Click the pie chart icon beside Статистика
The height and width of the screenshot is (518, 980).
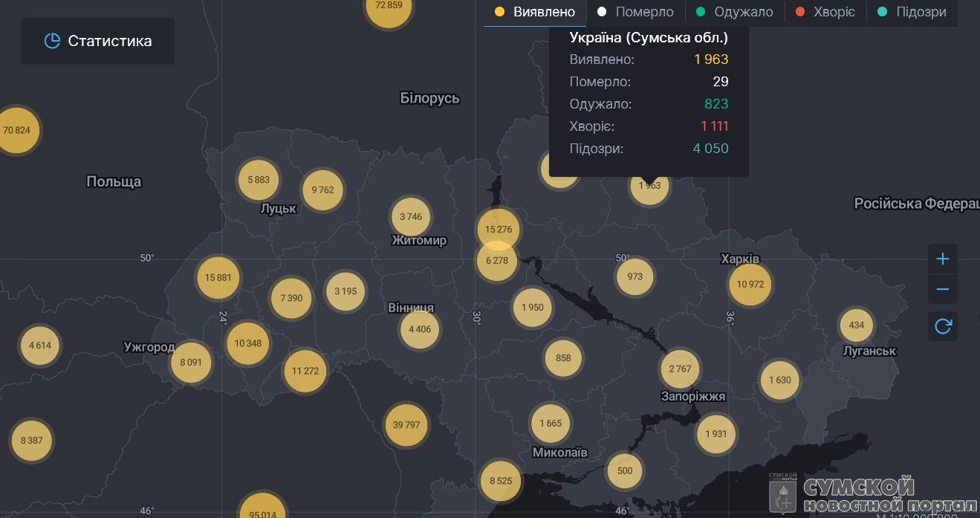point(52,42)
